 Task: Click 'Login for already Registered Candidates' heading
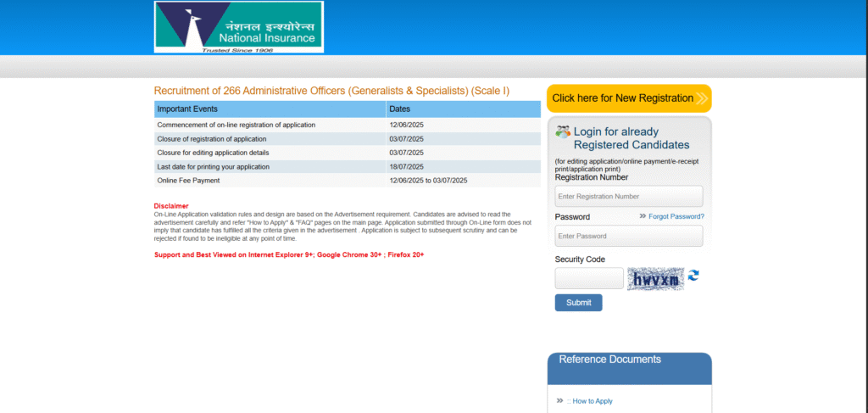pyautogui.click(x=632, y=138)
